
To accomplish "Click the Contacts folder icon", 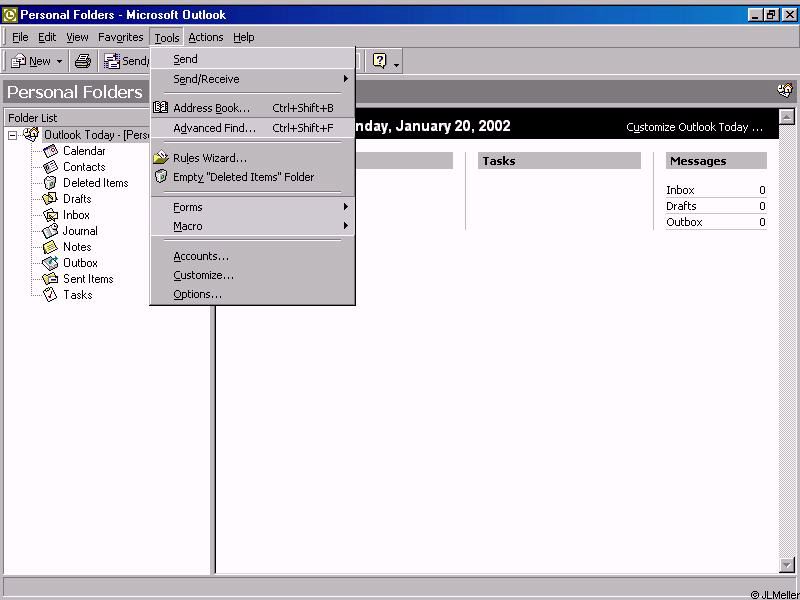I will tap(51, 167).
